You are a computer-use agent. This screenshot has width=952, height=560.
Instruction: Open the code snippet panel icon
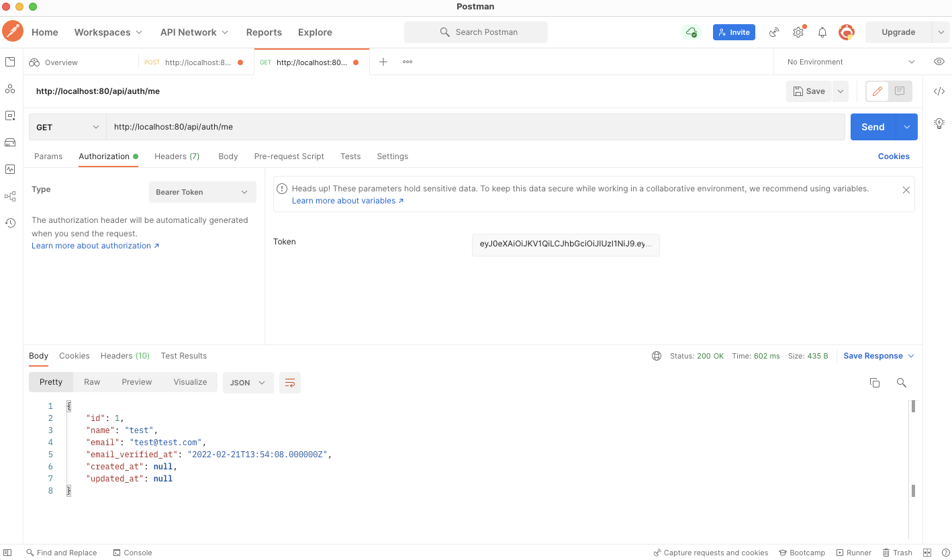click(x=939, y=91)
